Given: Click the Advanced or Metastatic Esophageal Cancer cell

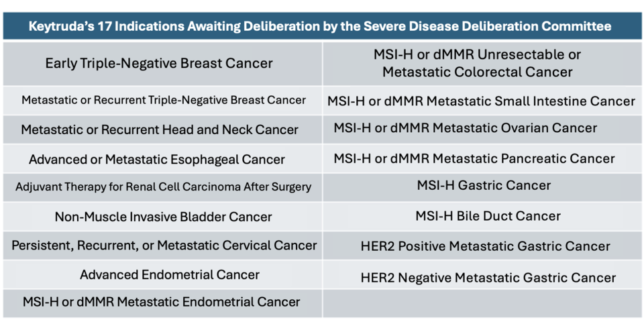Looking at the screenshot, I should click(x=157, y=160).
